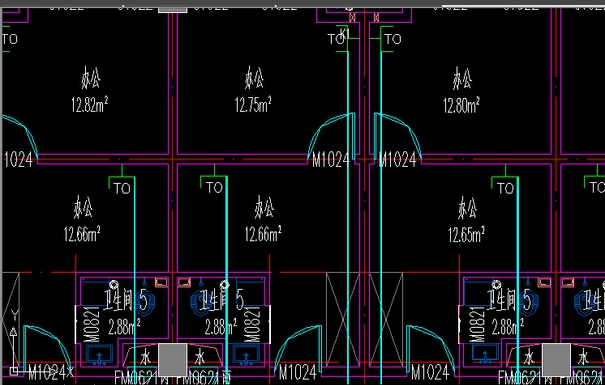Image resolution: width=605 pixels, height=385 pixels.
Task: Select the 12.65m² area text
Action: coord(466,235)
